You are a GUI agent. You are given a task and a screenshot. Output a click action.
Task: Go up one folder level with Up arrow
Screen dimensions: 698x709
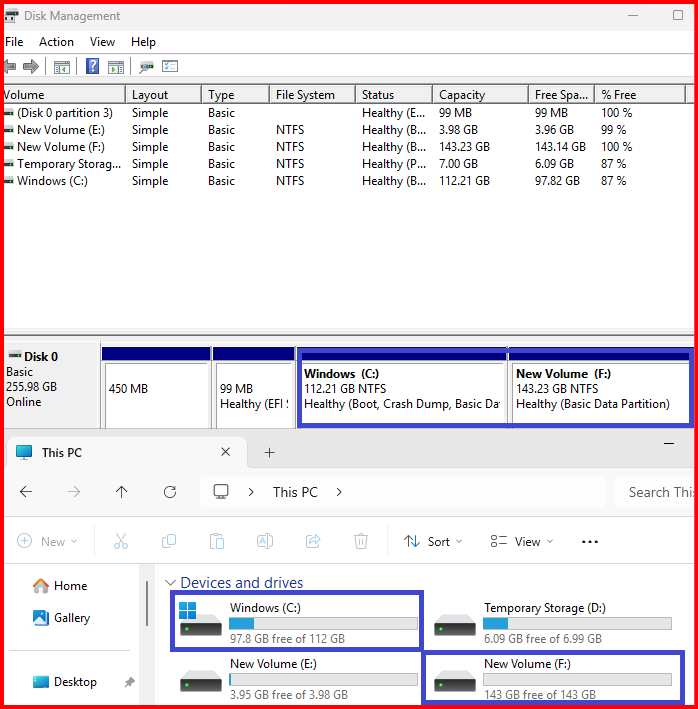(x=122, y=492)
